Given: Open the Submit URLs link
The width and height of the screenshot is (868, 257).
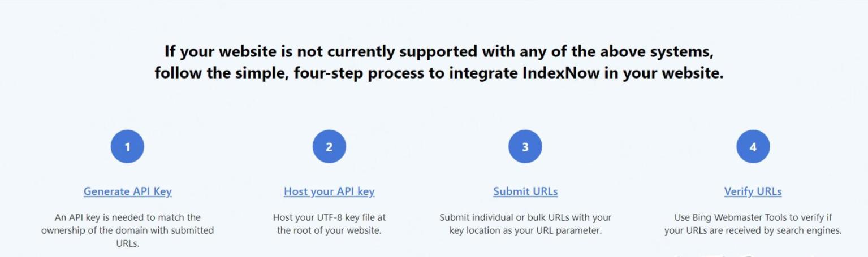Looking at the screenshot, I should (x=525, y=191).
